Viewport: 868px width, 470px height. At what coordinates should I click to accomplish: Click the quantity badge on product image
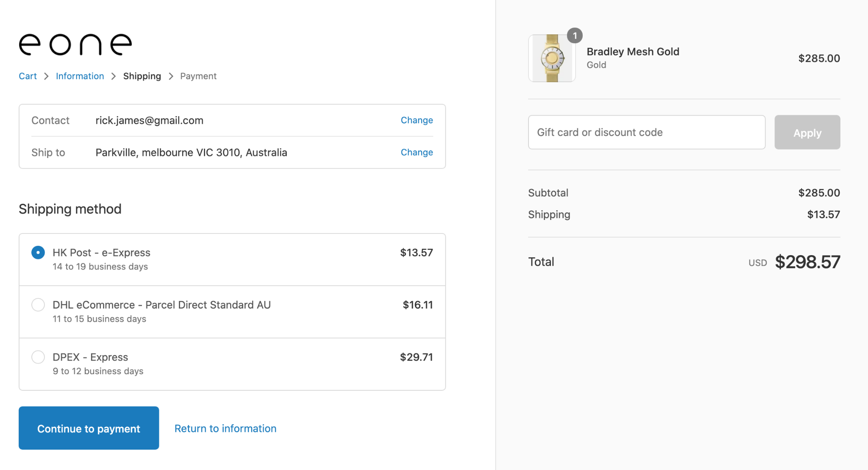click(x=575, y=36)
